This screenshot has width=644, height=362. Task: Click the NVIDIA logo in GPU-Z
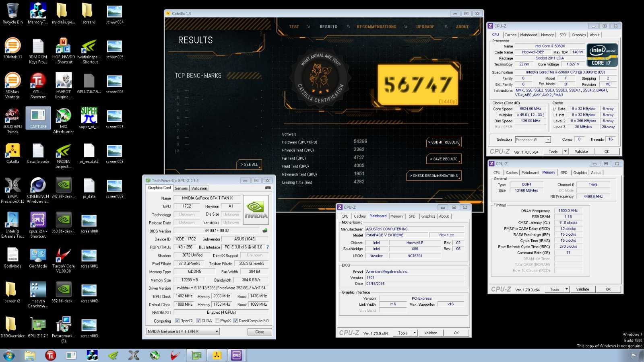(256, 210)
